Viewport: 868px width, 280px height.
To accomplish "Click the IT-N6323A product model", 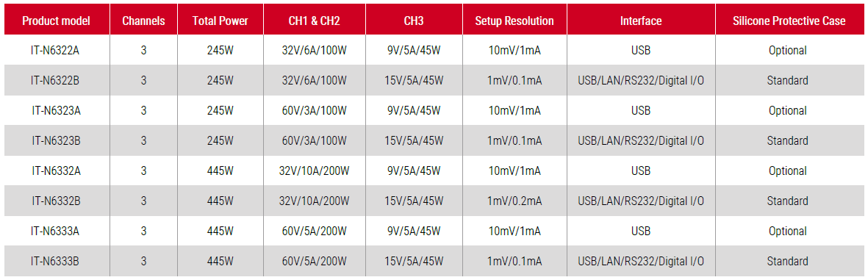I will pyautogui.click(x=56, y=111).
